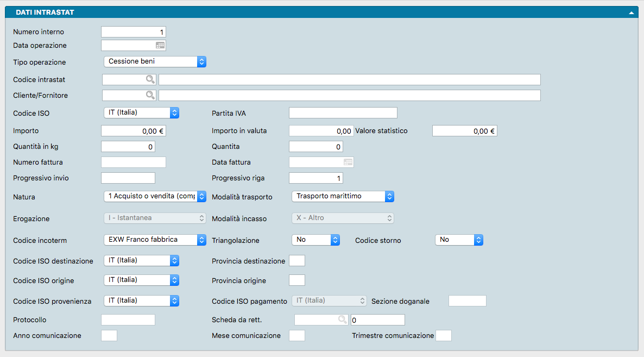
Task: Click the Codice intrastat search magnifier
Action: tap(149, 79)
